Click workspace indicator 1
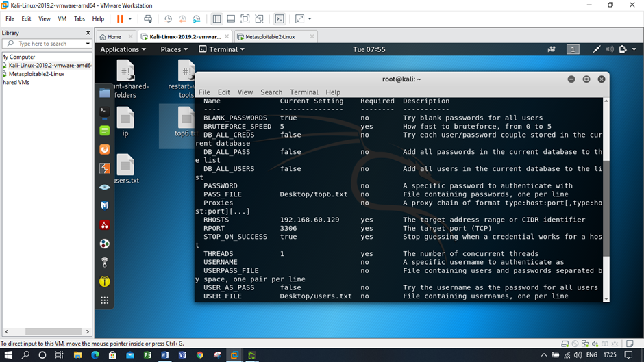The height and width of the screenshot is (362, 644). click(x=573, y=49)
